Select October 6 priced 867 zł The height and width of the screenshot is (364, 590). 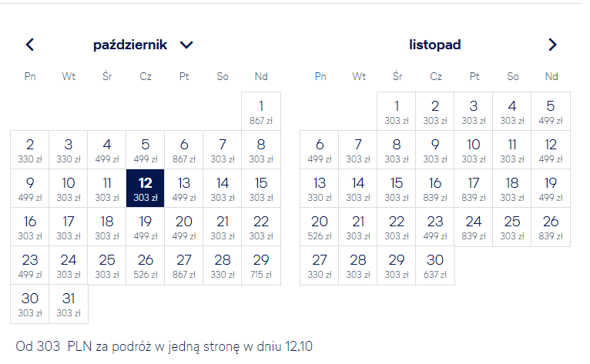[x=184, y=149]
